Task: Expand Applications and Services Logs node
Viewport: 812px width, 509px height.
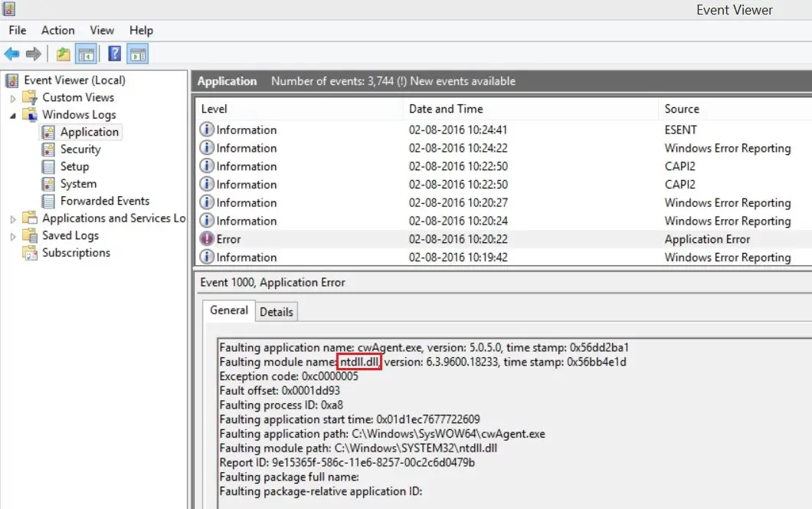Action: (13, 219)
